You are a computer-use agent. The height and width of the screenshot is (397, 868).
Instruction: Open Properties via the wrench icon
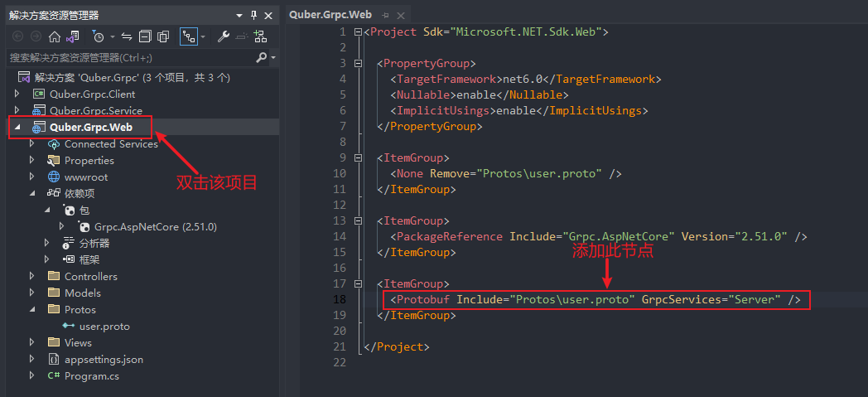click(223, 37)
